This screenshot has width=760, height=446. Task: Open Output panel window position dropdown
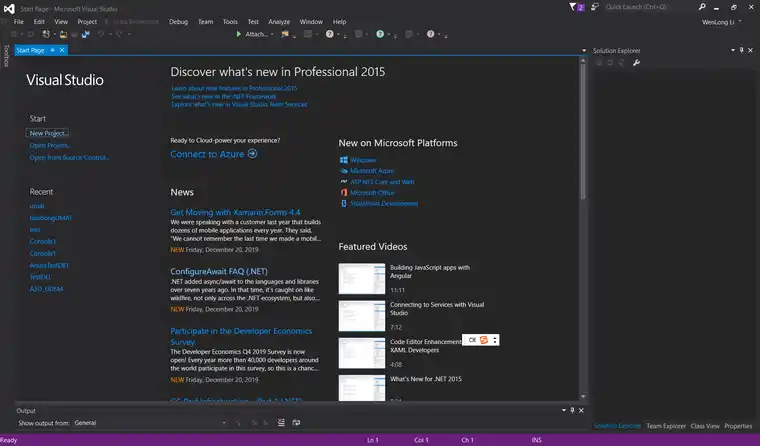click(x=564, y=410)
